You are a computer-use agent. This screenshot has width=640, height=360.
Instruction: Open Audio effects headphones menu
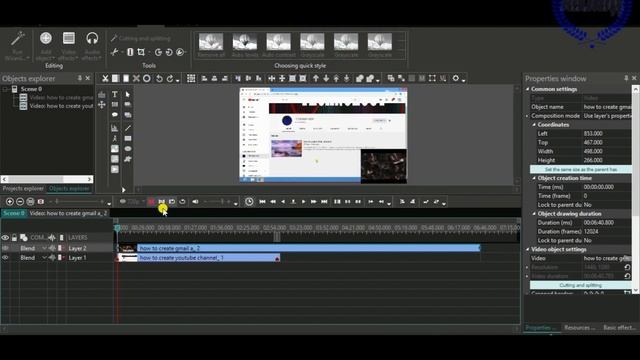coord(92,46)
